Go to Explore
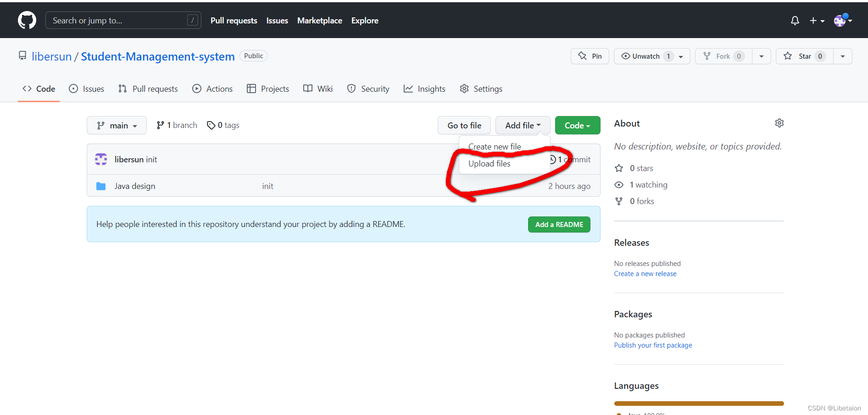 click(x=365, y=21)
